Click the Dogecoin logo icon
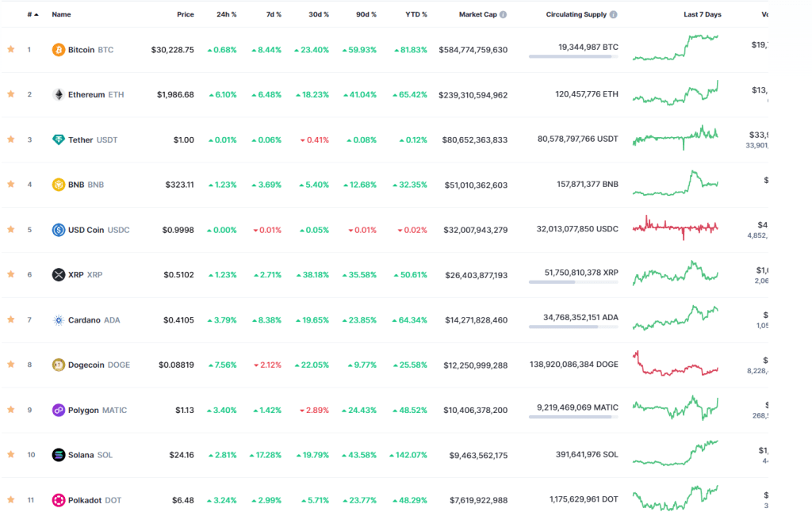This screenshot has height=512, width=812. tap(59, 365)
